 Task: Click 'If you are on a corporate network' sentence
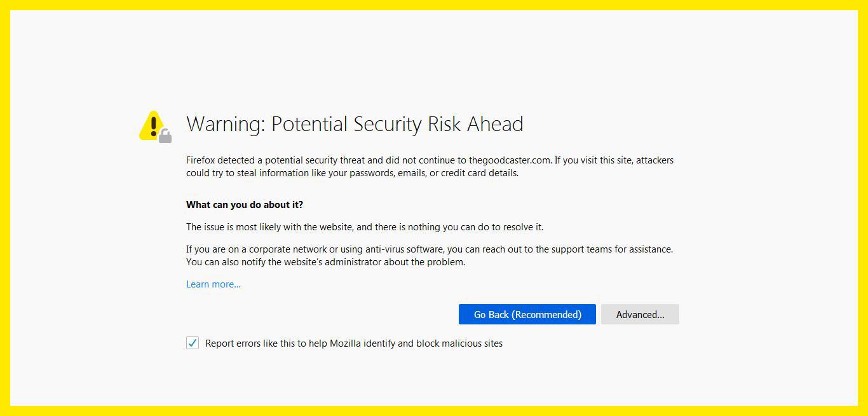click(x=430, y=249)
